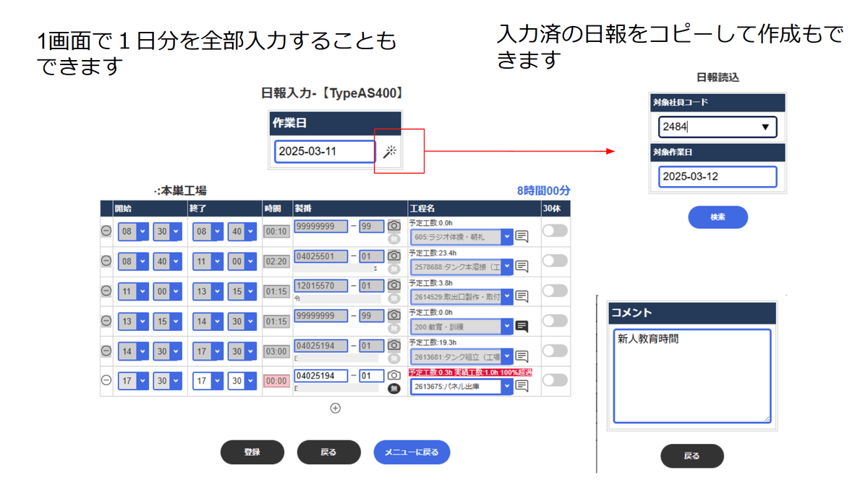Image resolution: width=868 pixels, height=488 pixels.
Task: Click the camera icon on the パネル出庫 row
Action: click(393, 375)
